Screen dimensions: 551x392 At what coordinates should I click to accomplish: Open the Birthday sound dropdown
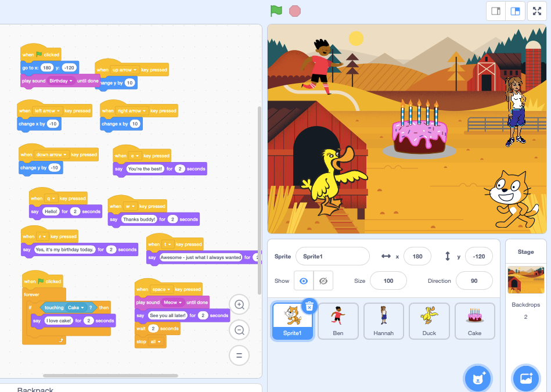tap(71, 81)
